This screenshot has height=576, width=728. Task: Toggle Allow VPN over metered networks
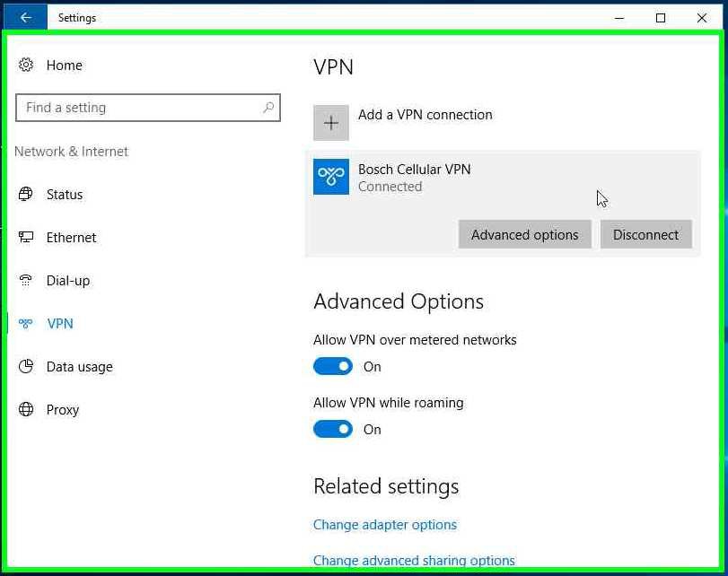tap(333, 367)
